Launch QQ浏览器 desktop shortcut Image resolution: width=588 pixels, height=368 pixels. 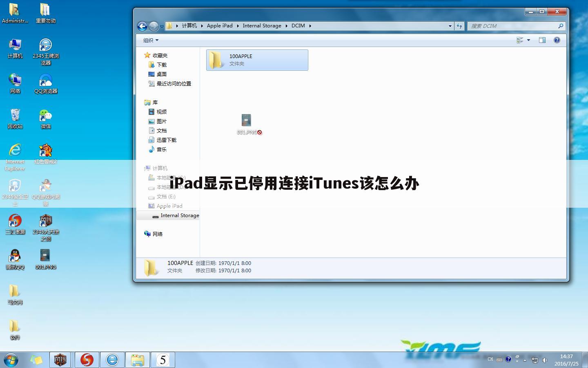click(x=45, y=84)
